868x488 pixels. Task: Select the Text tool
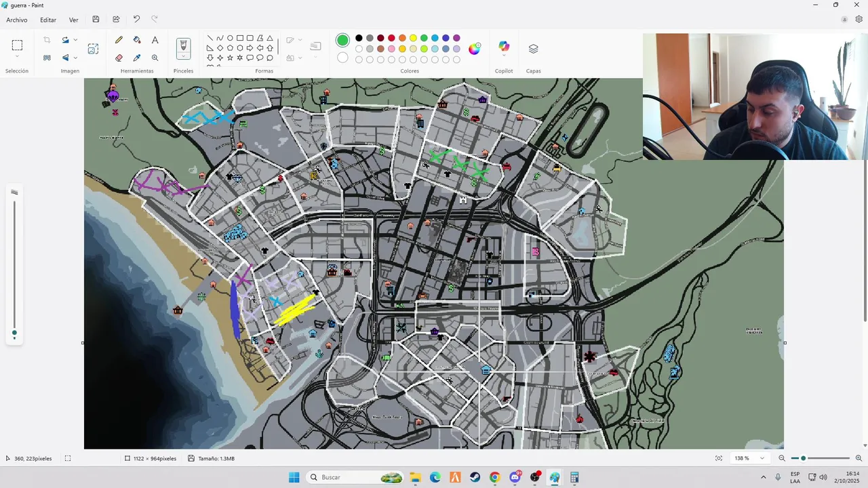pos(155,40)
